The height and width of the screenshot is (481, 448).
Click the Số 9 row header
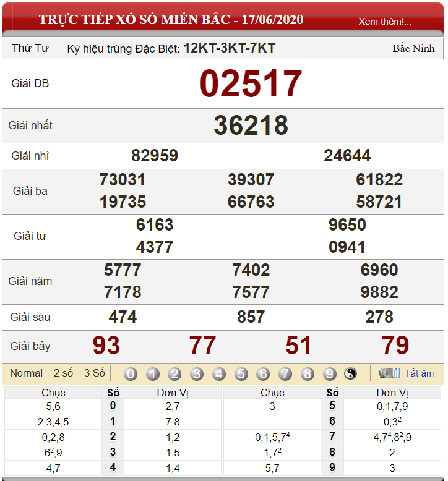click(x=332, y=467)
